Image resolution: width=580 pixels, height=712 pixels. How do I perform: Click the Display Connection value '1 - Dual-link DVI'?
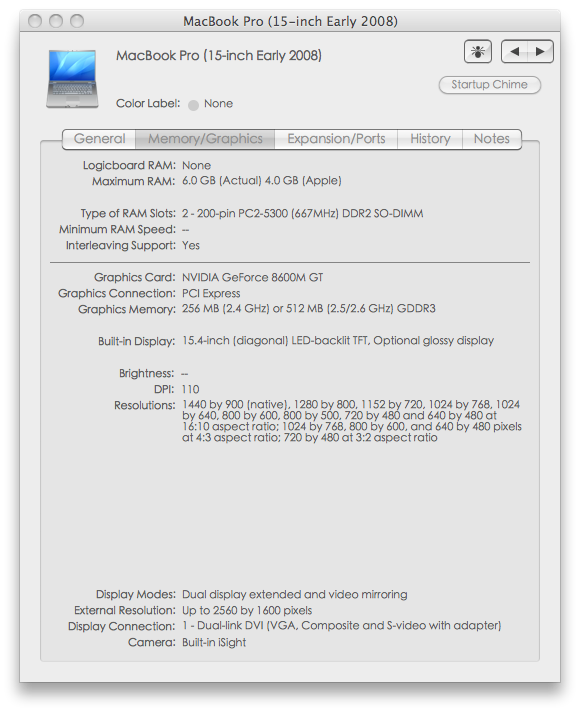point(342,626)
